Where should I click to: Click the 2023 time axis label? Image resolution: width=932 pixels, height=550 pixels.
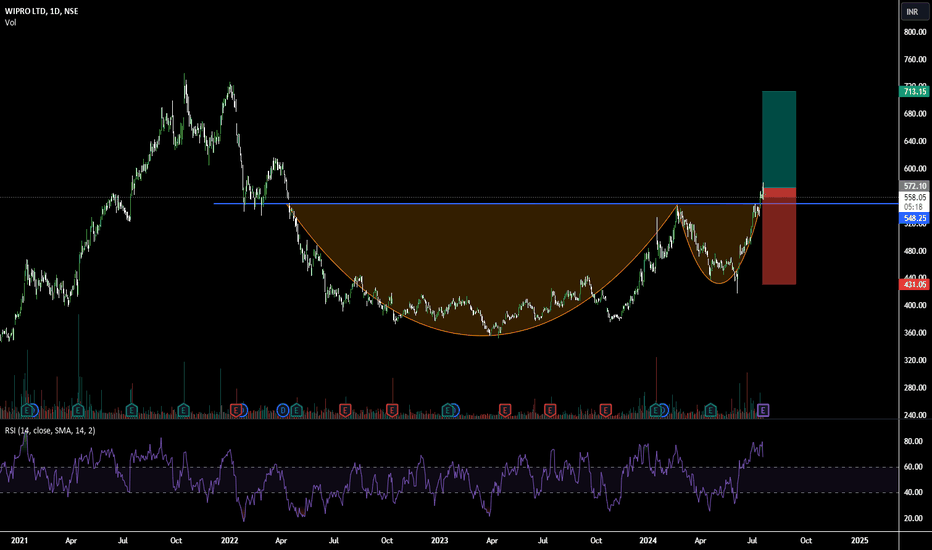[439, 540]
